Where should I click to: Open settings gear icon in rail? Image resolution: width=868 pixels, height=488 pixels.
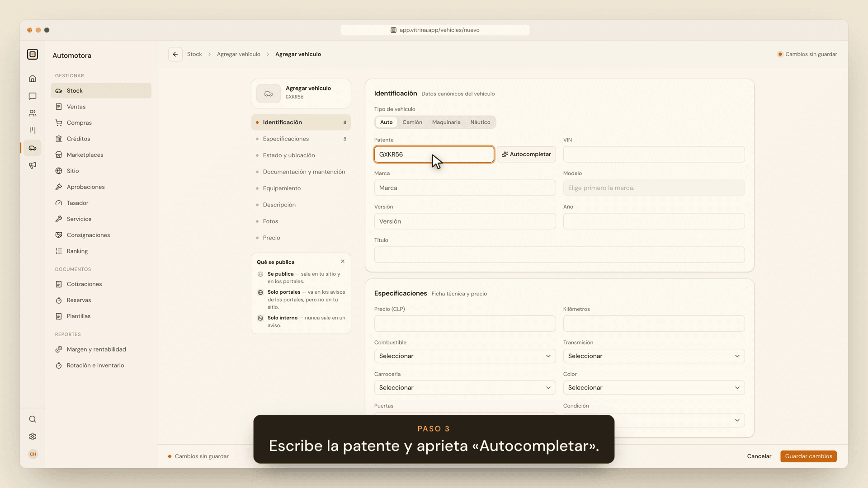point(33,436)
